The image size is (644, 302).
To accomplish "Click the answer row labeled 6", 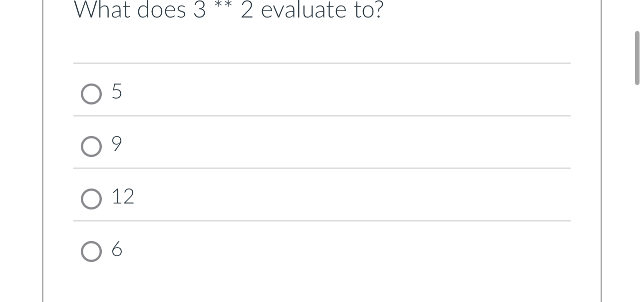I will tap(250, 250).
